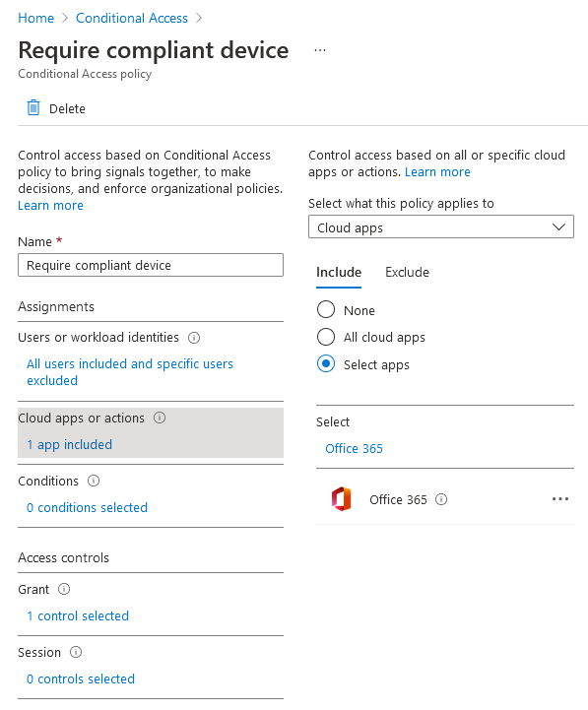The image size is (588, 710).
Task: Switch to the Exclude tab
Action: pyautogui.click(x=407, y=272)
